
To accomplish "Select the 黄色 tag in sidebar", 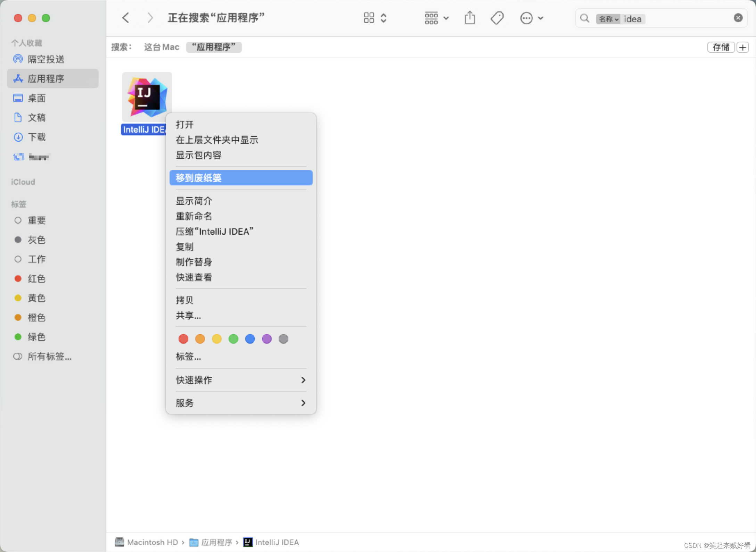I will coord(52,298).
